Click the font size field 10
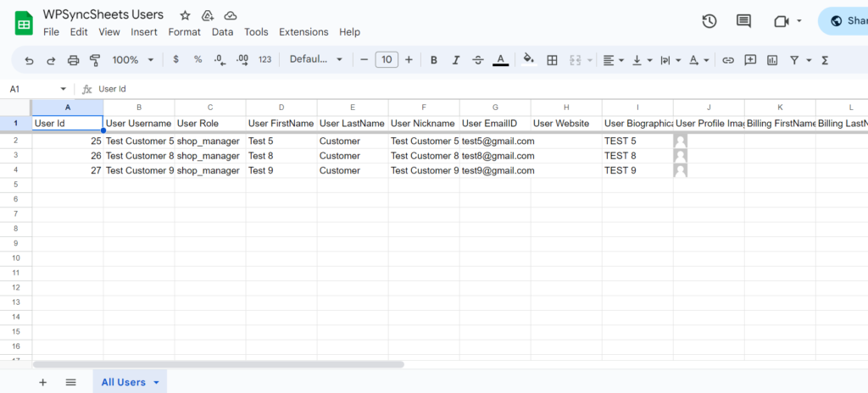This screenshot has width=868, height=393. coord(387,60)
